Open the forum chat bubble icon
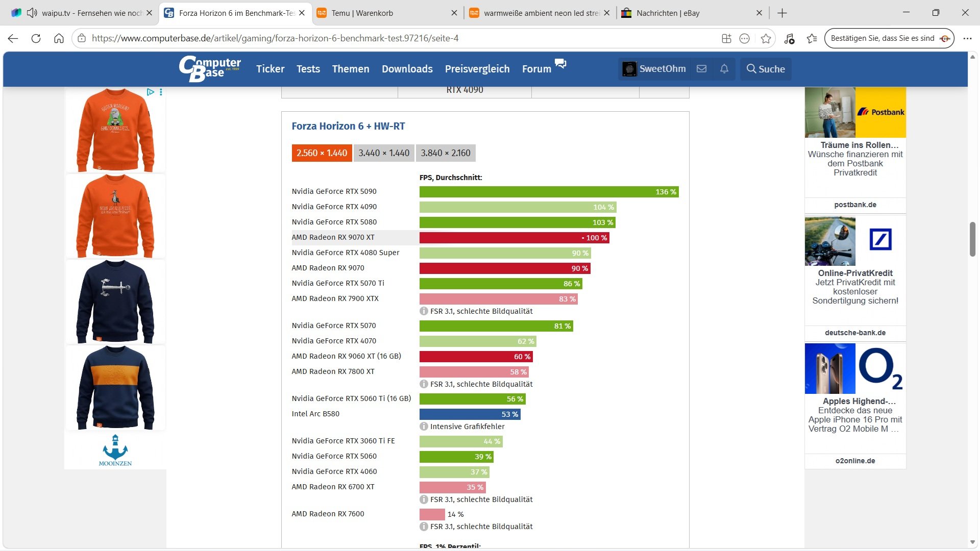The width and height of the screenshot is (980, 551). (x=560, y=63)
